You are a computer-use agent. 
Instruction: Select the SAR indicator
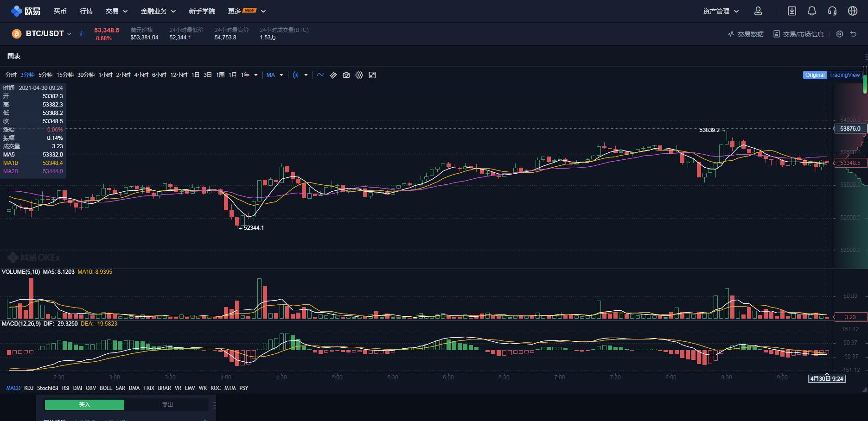pyautogui.click(x=121, y=388)
